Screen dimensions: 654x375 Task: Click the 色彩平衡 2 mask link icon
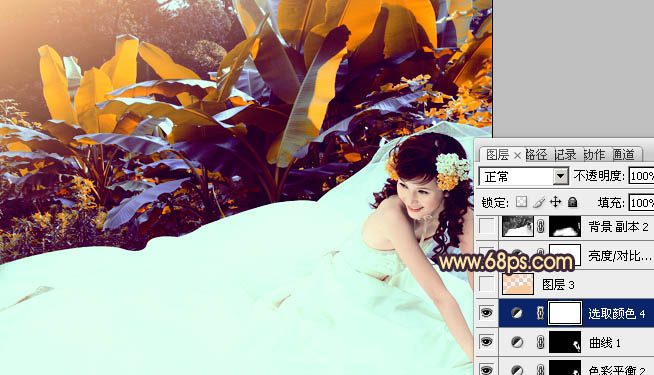click(541, 370)
